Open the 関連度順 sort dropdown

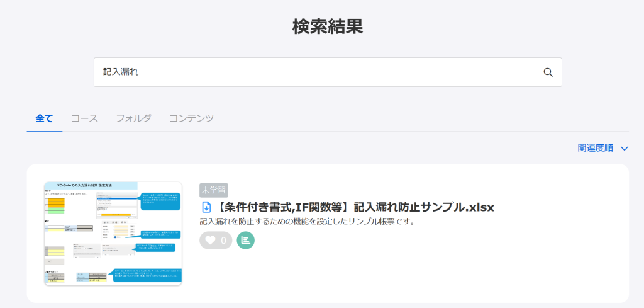point(595,149)
